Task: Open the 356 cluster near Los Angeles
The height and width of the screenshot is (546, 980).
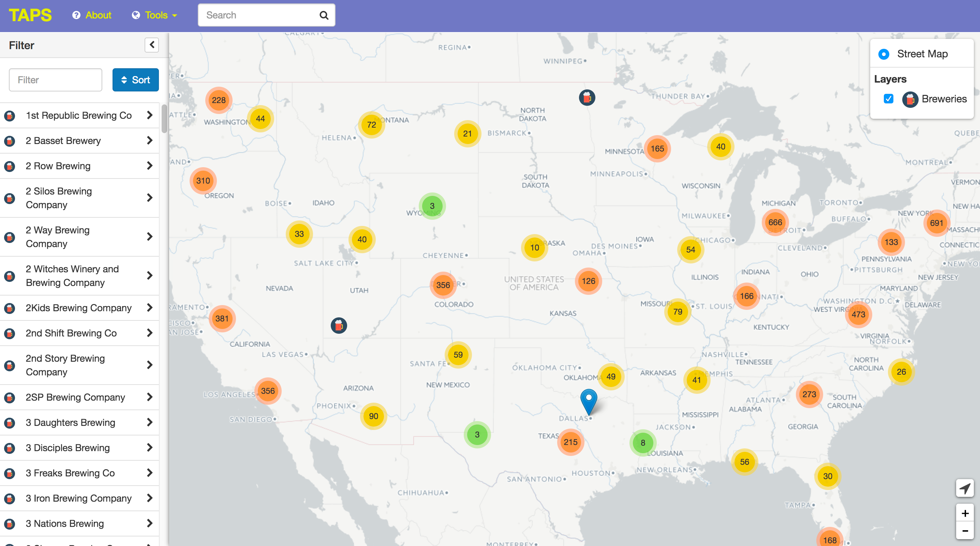Action: [268, 391]
